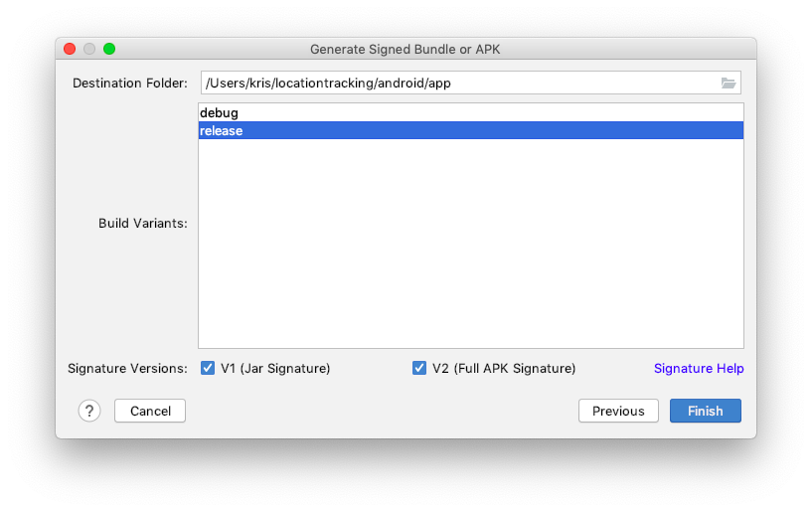Click the Destination Folder label
812x512 pixels.
[x=129, y=84]
